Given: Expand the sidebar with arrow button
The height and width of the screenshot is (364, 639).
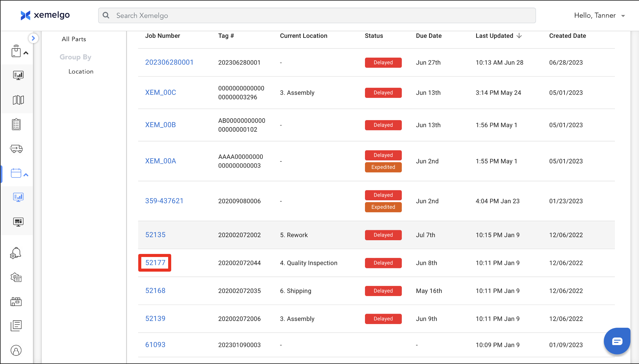Looking at the screenshot, I should point(33,38).
